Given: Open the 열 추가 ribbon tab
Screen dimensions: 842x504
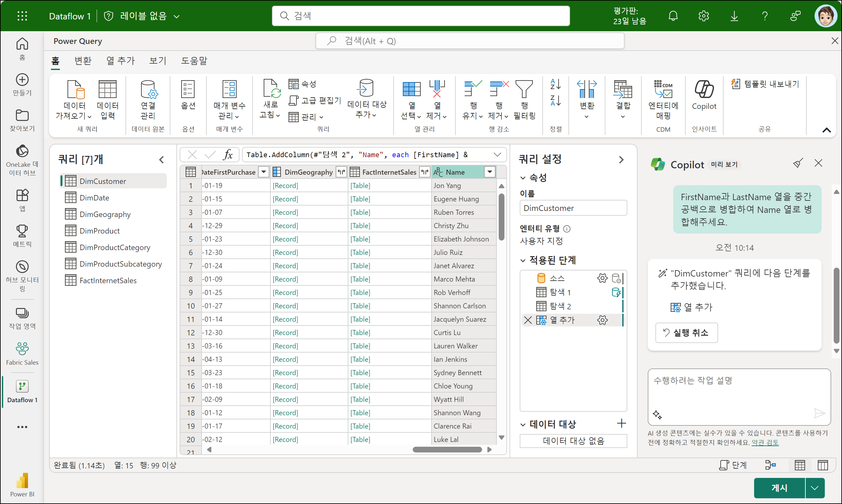Looking at the screenshot, I should pyautogui.click(x=120, y=61).
